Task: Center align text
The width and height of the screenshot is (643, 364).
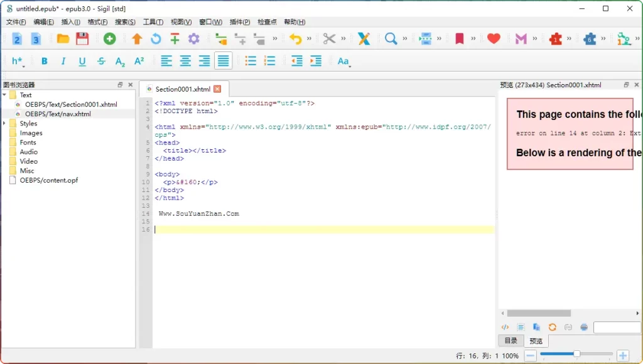Action: click(185, 61)
